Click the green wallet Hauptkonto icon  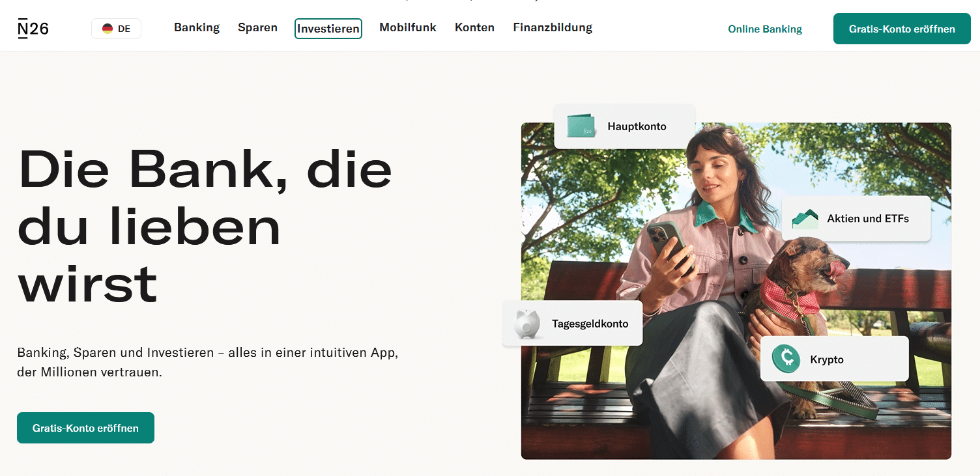tap(581, 126)
